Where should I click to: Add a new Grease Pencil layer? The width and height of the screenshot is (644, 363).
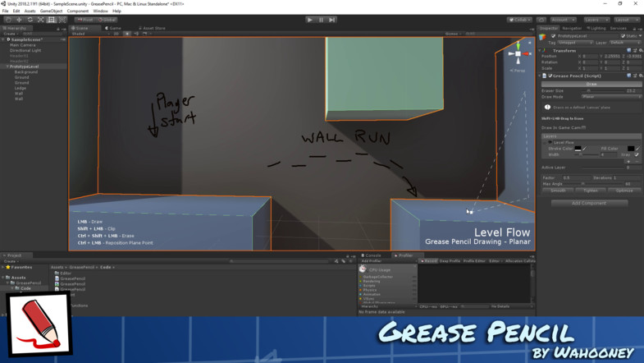tap(628, 161)
